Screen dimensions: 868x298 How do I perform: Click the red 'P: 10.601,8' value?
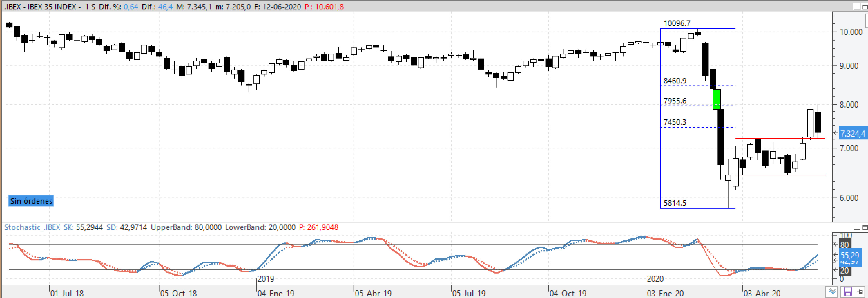[324, 7]
